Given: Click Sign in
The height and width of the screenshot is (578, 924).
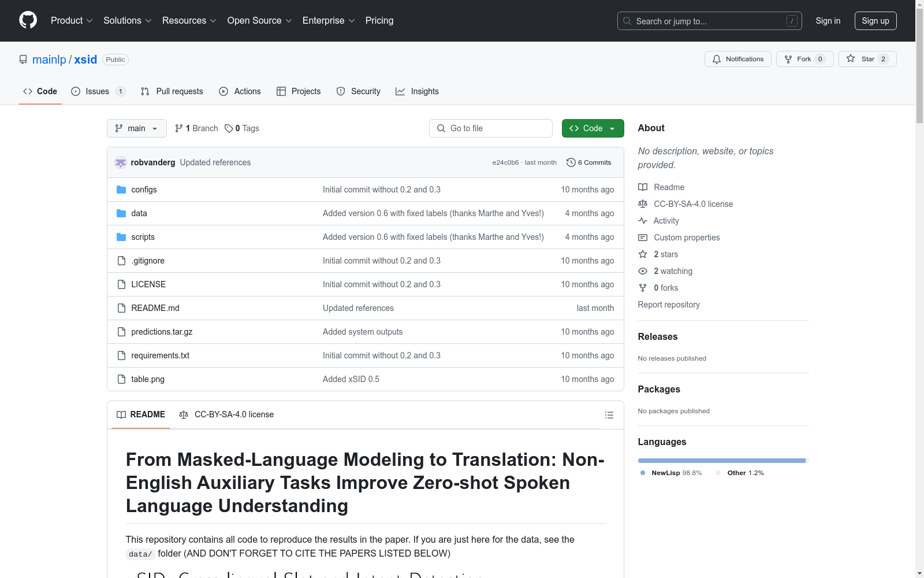Looking at the screenshot, I should 828,21.
